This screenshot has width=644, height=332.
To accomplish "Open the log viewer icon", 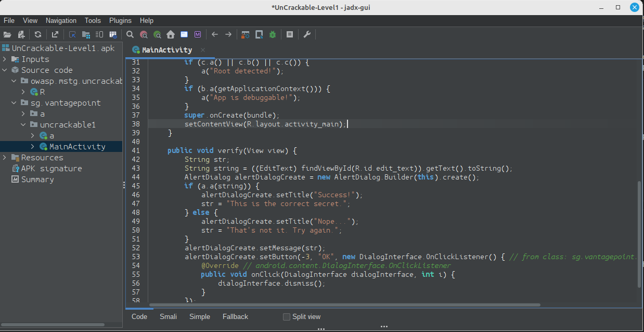I will pyautogui.click(x=290, y=34).
